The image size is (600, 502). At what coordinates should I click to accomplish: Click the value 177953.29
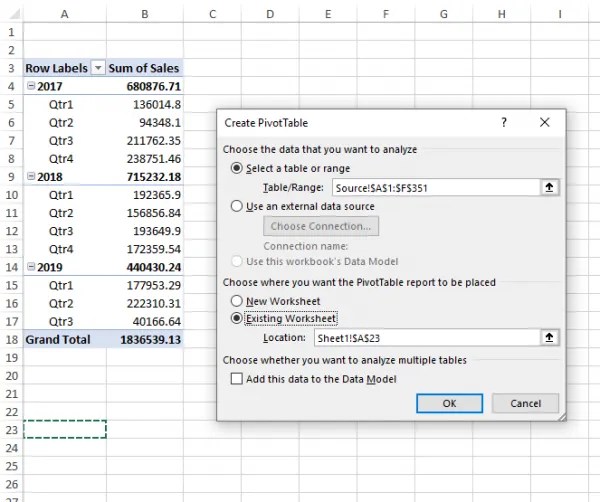[145, 285]
